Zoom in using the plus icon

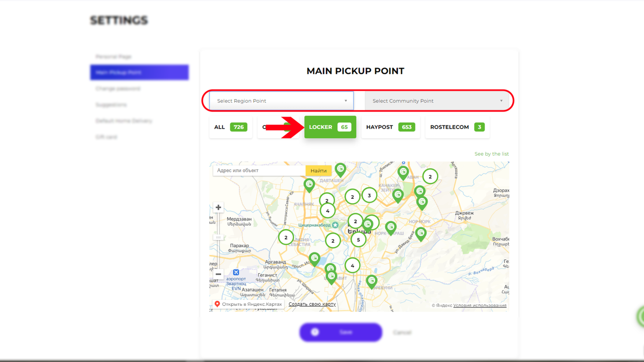click(218, 207)
